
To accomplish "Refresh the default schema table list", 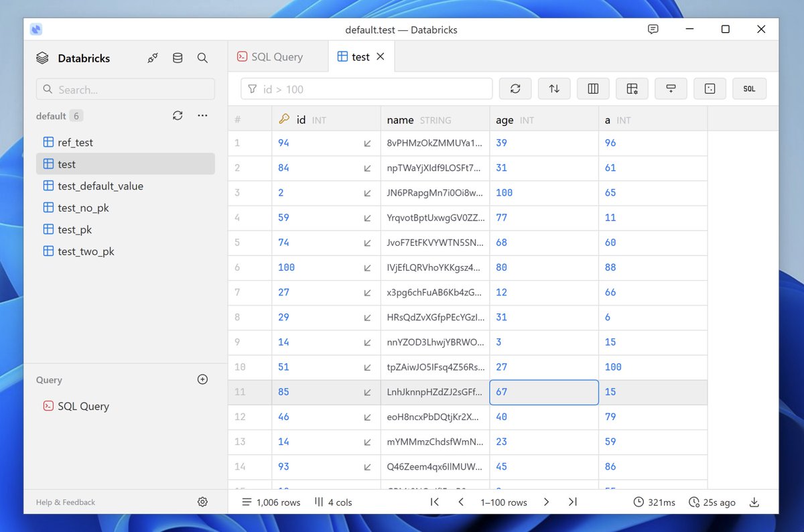I will 178,115.
